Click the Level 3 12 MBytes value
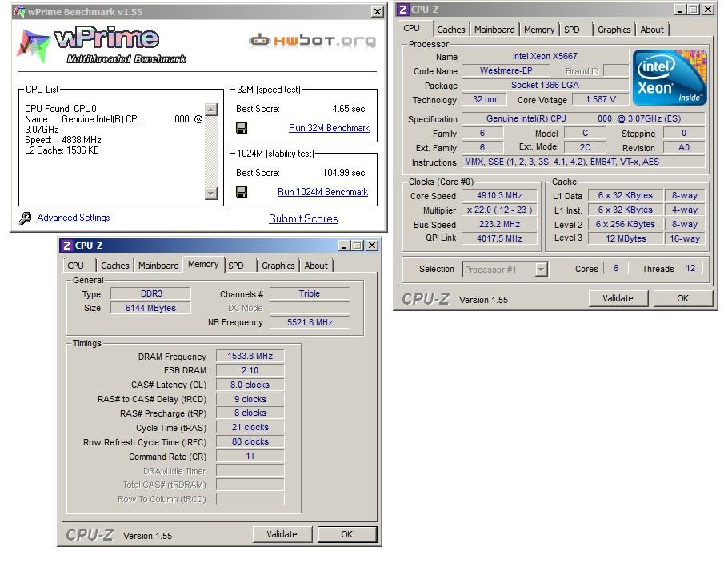The width and height of the screenshot is (728, 579). (626, 238)
